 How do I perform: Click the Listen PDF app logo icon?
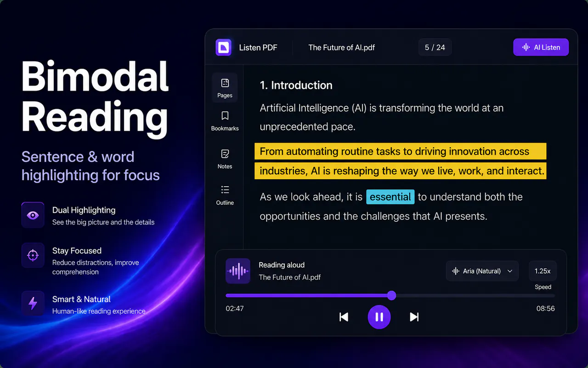224,47
